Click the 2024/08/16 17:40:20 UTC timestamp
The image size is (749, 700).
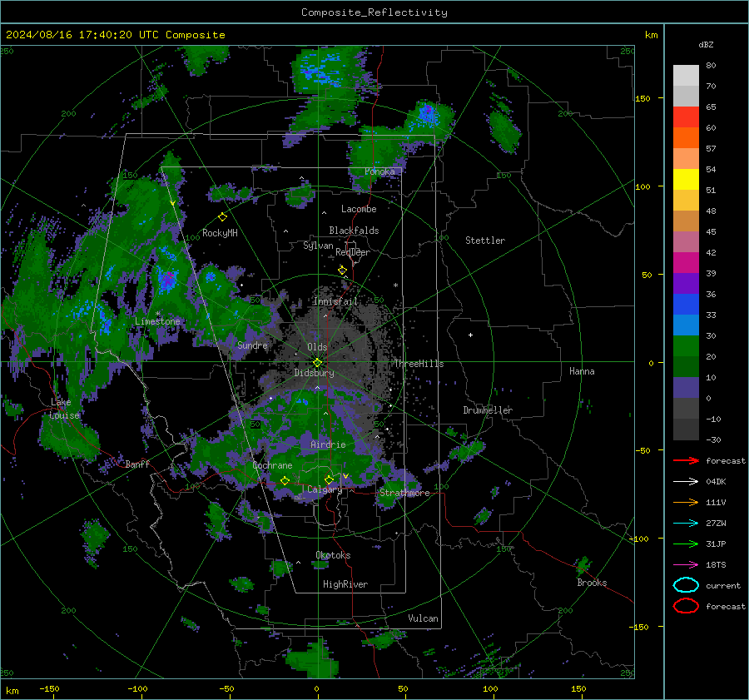(x=115, y=35)
